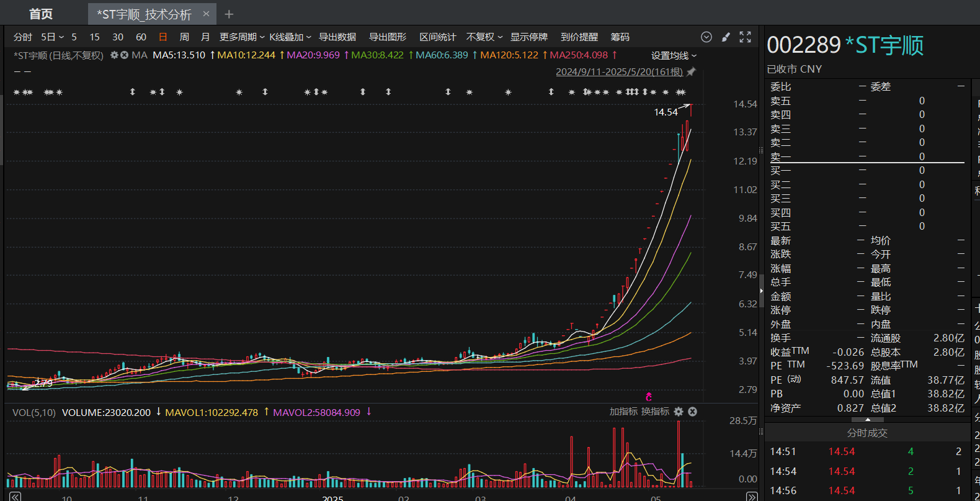Select the 15-minute period
The height and width of the screenshot is (501, 980).
coord(95,37)
